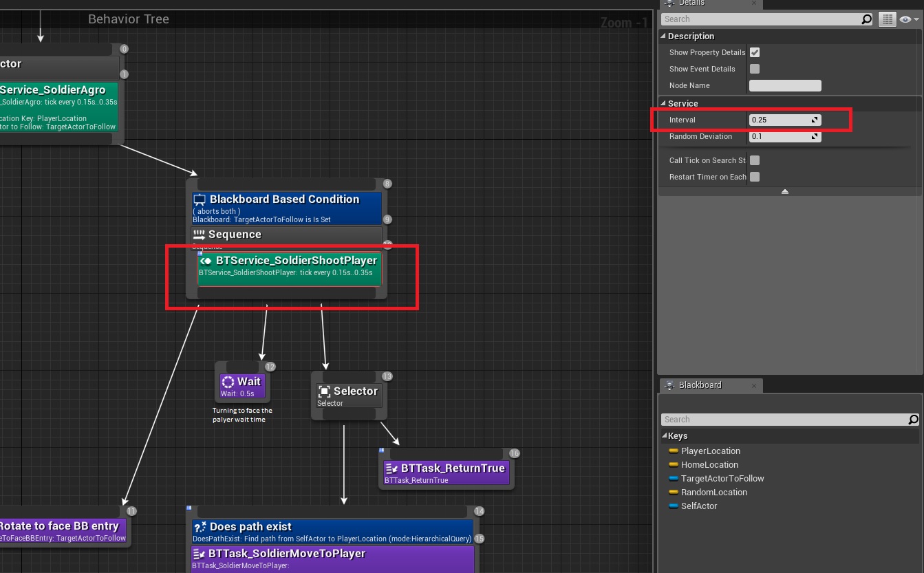
Task: Select the BTTask_ReturnTrue task icon
Action: (391, 468)
